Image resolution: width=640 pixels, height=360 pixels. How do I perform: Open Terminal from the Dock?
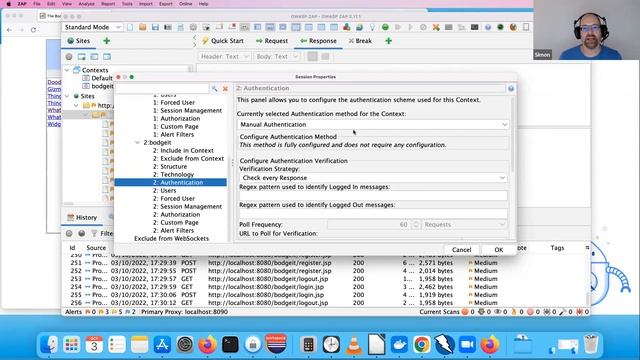230,344
